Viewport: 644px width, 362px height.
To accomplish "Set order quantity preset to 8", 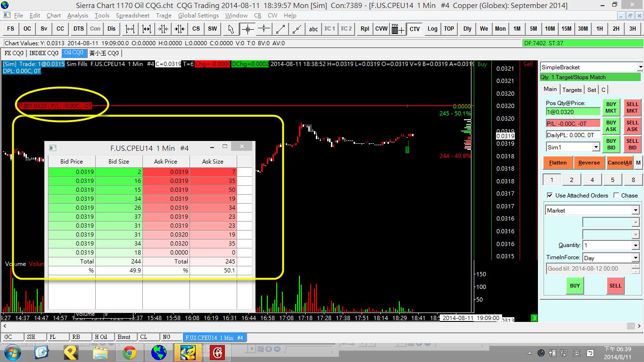I will point(633,180).
